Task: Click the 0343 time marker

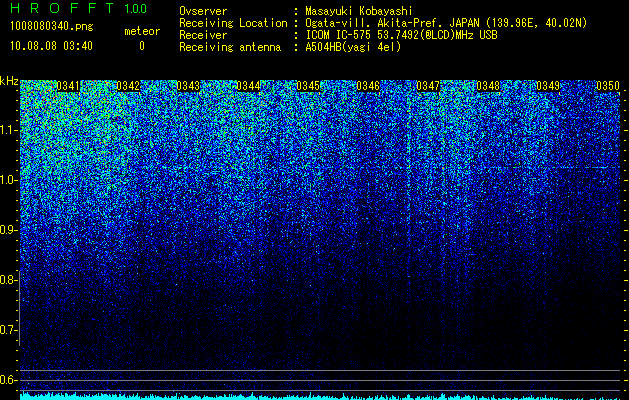Action: click(x=188, y=86)
